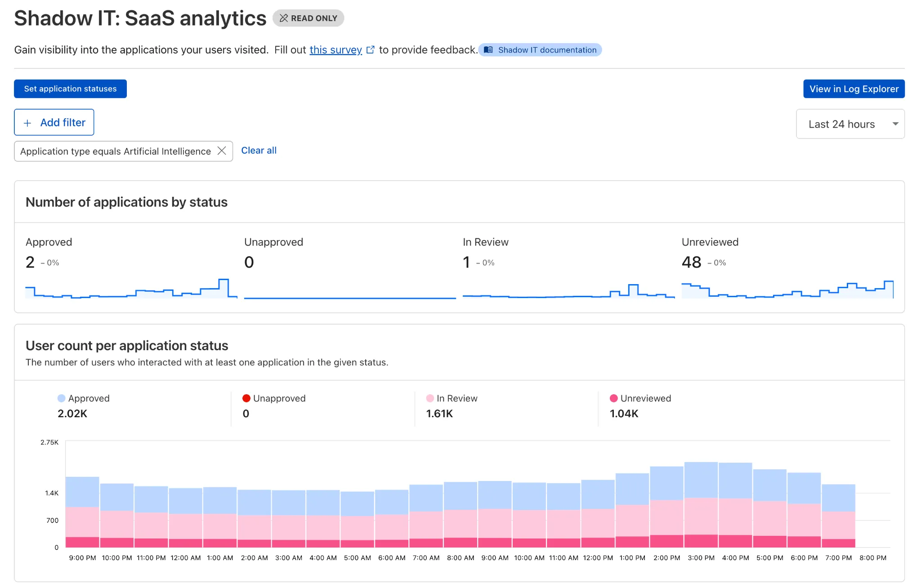Click the external link icon after "this survey"
Screen dimensions: 921x588
click(370, 50)
